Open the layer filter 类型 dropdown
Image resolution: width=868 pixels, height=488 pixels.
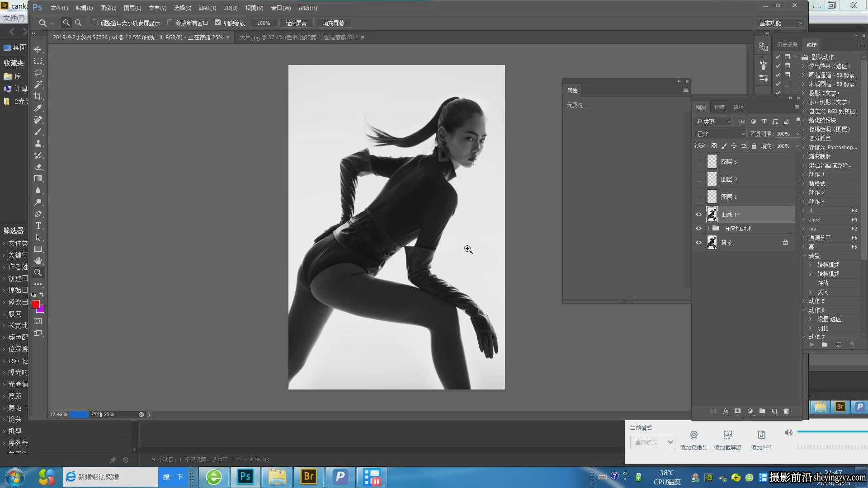(x=713, y=121)
